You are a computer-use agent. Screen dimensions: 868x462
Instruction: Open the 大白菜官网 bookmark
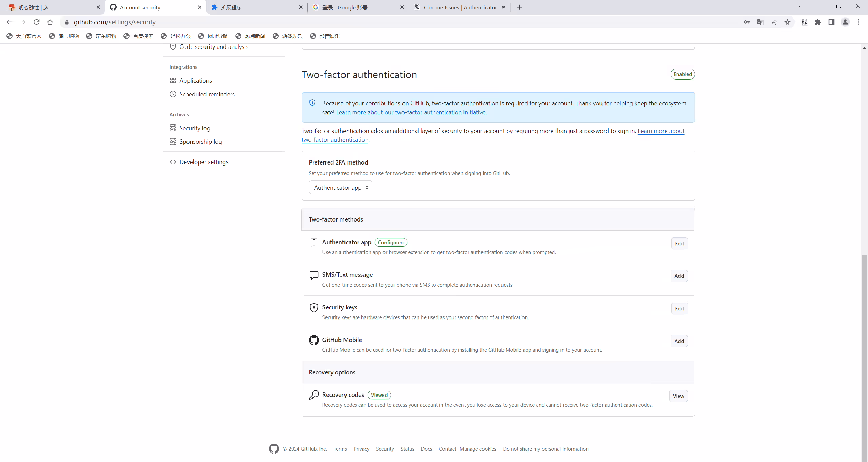click(24, 36)
